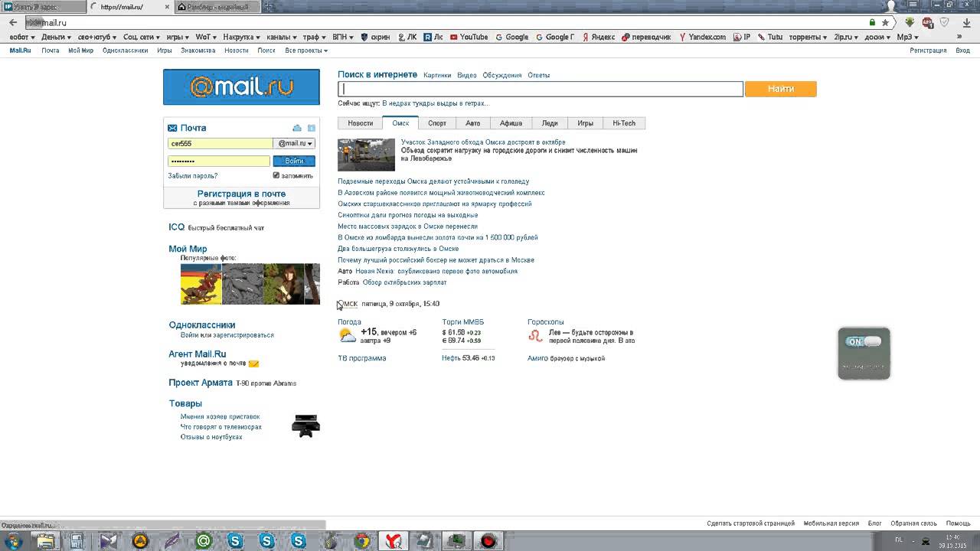Click the envelope icon beside Почта heading
This screenshot has width=980, height=551.
tap(172, 128)
